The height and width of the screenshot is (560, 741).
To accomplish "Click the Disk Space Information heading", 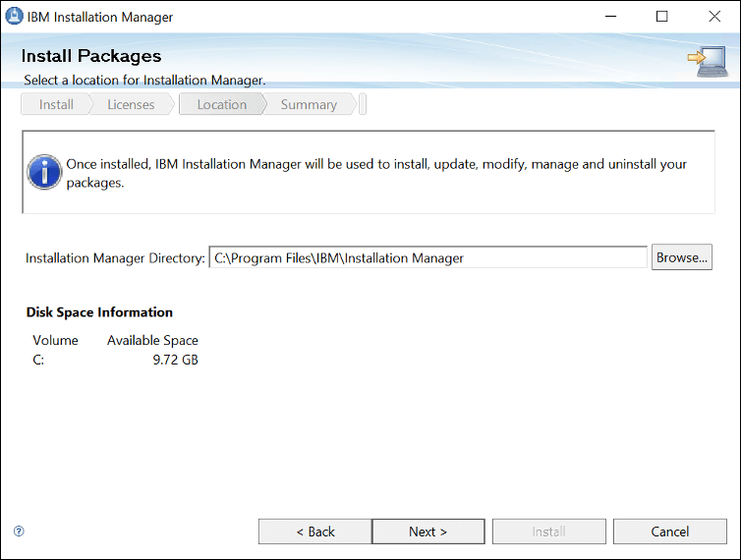I will (x=99, y=312).
